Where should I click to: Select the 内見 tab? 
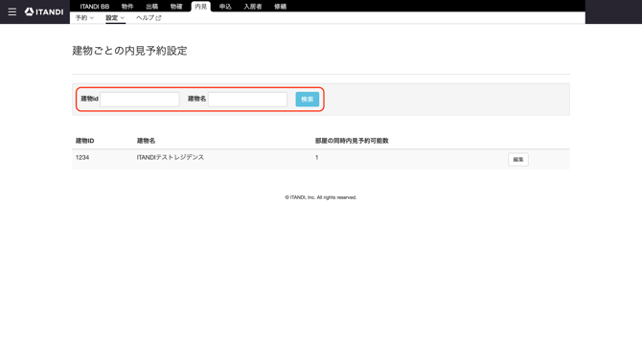click(201, 7)
